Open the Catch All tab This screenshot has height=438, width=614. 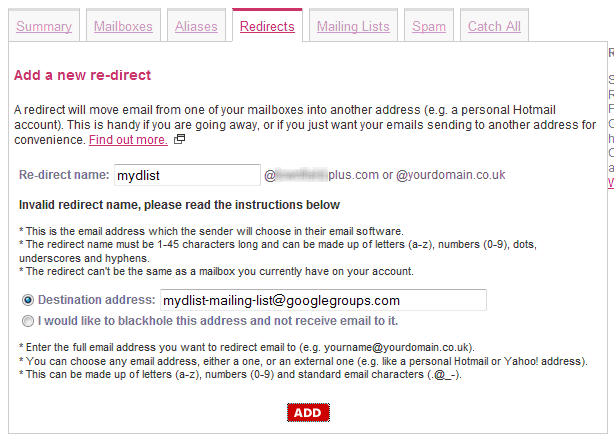click(494, 26)
